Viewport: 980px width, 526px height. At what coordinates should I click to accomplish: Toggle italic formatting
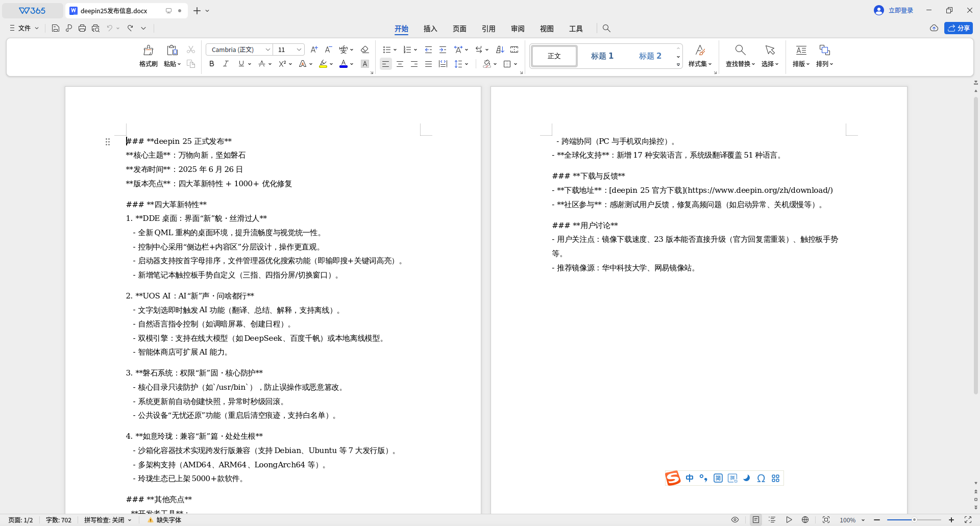226,64
